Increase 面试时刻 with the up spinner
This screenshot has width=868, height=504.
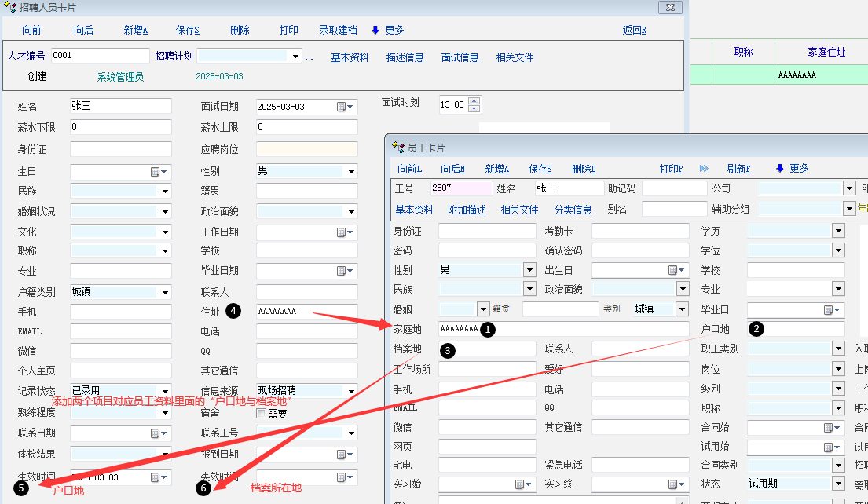click(474, 100)
